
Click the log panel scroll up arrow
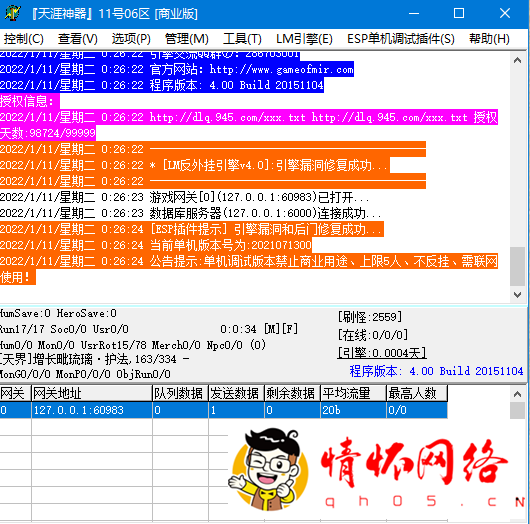[x=517, y=60]
